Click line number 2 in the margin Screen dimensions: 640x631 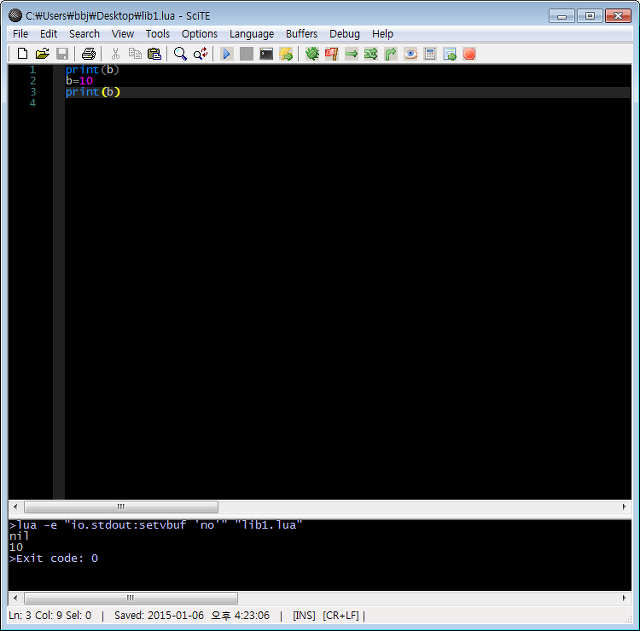pos(33,81)
